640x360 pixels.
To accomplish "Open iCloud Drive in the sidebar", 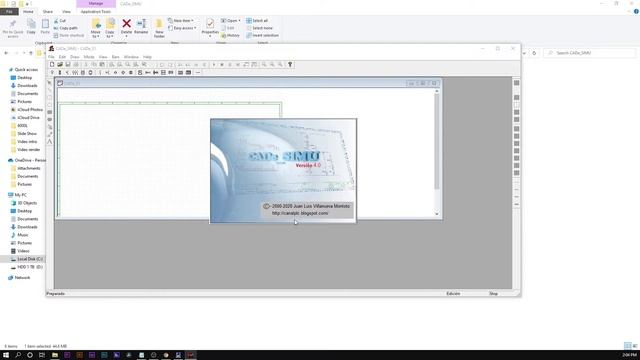I will [x=25, y=118].
